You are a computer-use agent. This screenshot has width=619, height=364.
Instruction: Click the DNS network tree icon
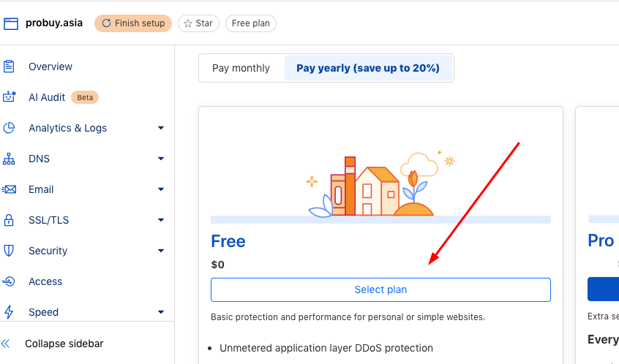click(x=9, y=159)
